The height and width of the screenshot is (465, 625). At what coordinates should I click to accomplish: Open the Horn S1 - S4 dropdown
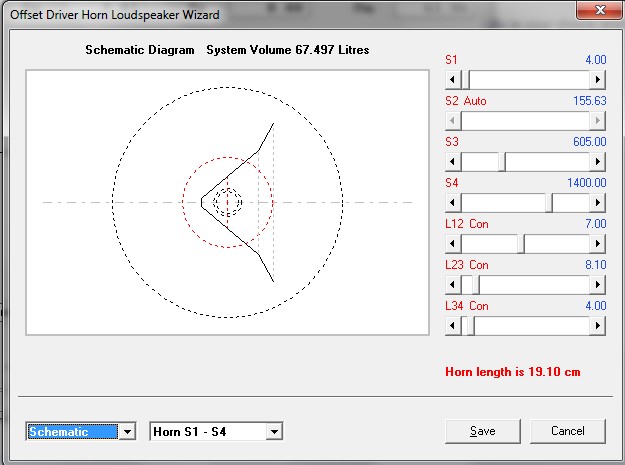click(274, 432)
